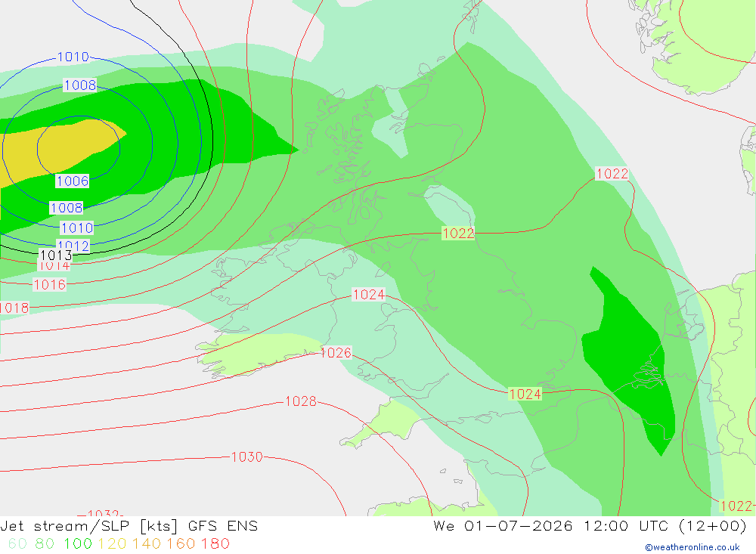The height and width of the screenshot is (554, 756).
Task: Click the blue 1008 label below the 1006 label
Action: click(x=67, y=208)
